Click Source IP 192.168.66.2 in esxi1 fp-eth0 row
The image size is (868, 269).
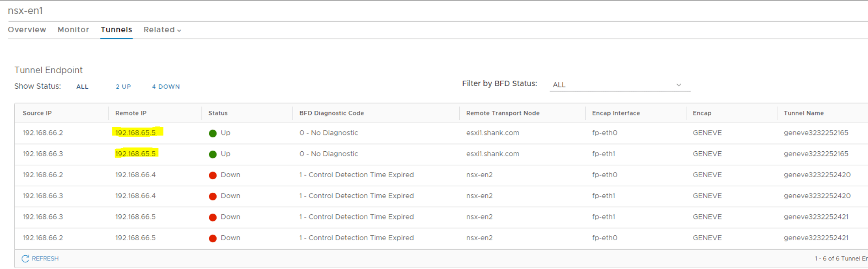[43, 133]
